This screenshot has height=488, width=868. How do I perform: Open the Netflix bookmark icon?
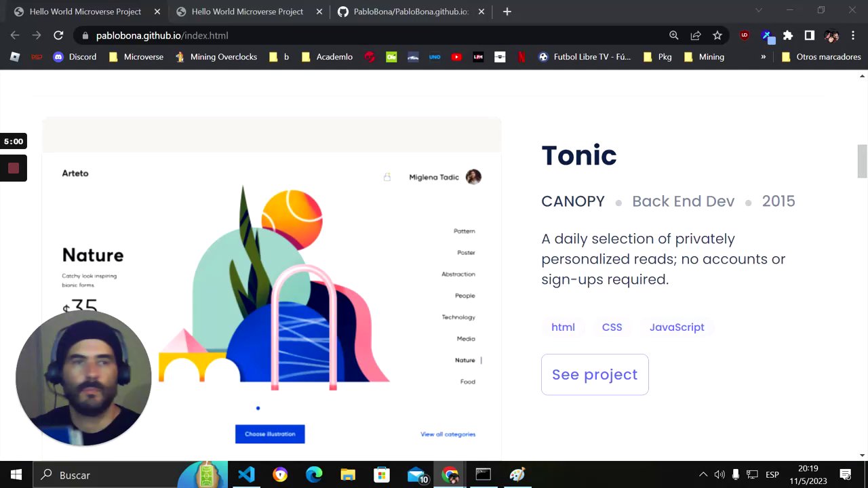(521, 57)
